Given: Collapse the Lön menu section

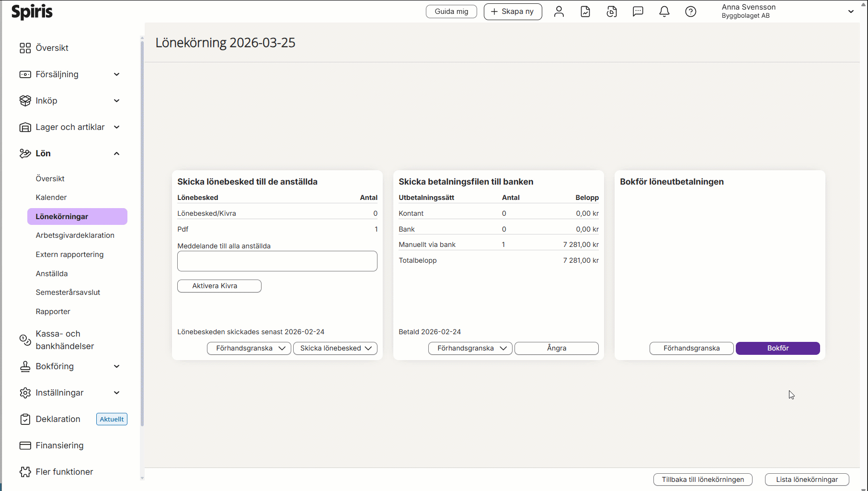Looking at the screenshot, I should (x=116, y=153).
